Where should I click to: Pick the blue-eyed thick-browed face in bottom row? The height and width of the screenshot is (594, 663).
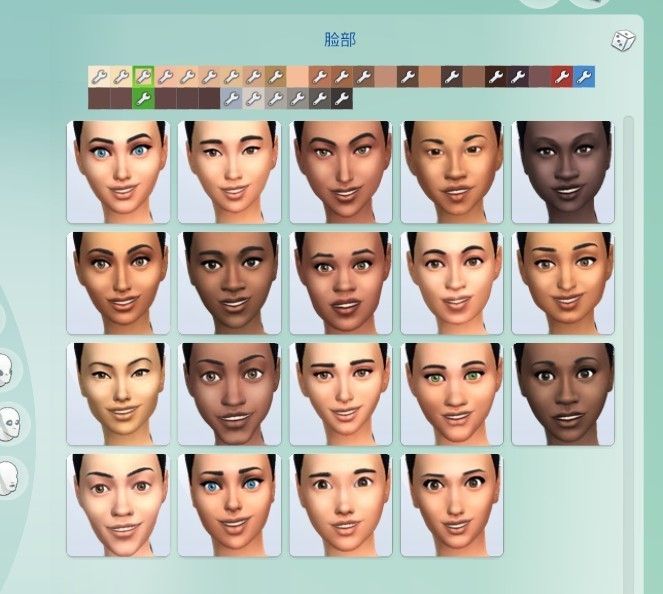tap(230, 505)
